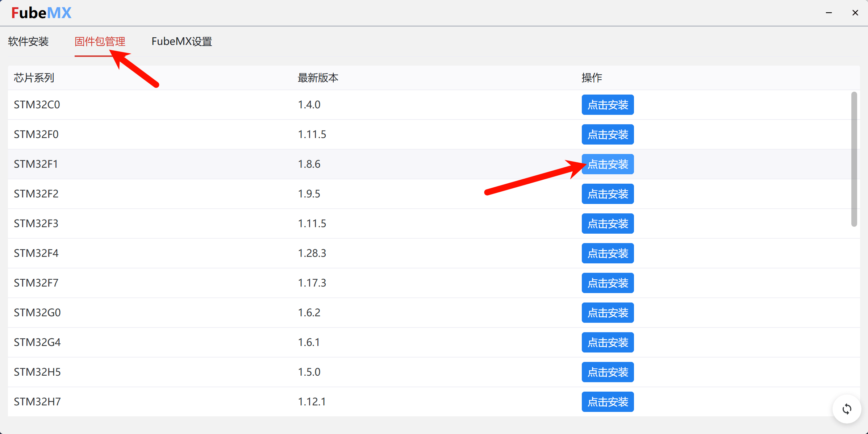Select the 固件包管理 tab
This screenshot has height=434, width=868.
[100, 42]
